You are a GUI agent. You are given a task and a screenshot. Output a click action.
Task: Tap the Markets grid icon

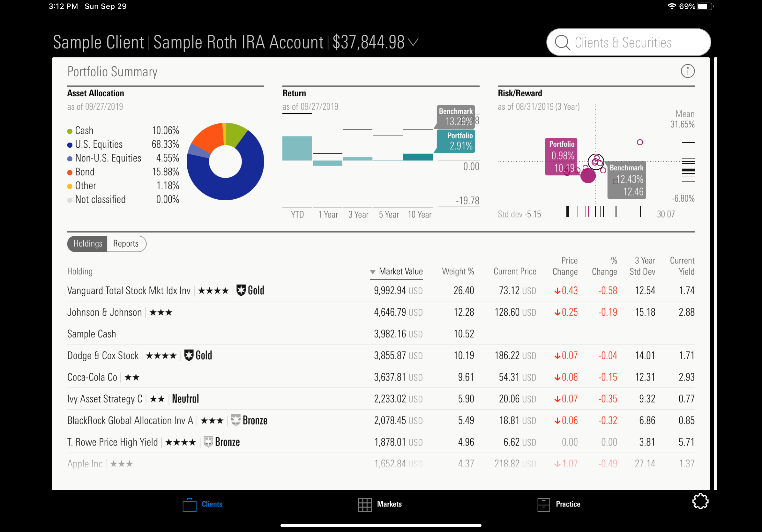click(365, 505)
